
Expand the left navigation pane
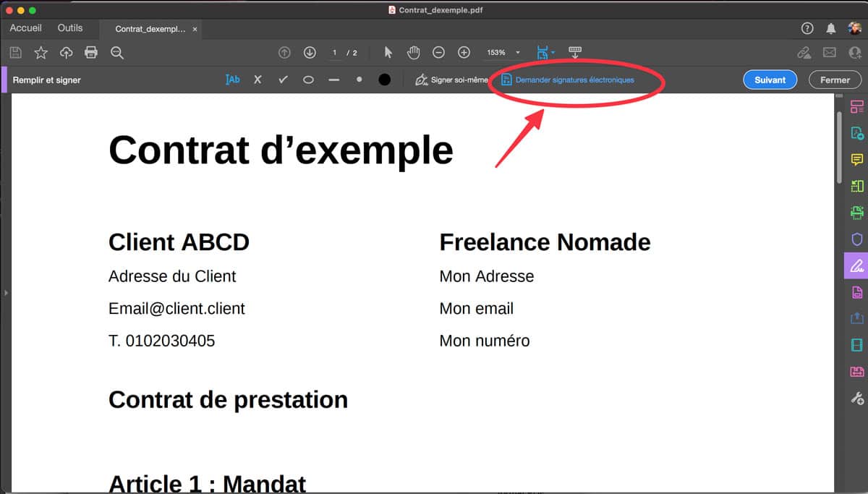point(5,293)
